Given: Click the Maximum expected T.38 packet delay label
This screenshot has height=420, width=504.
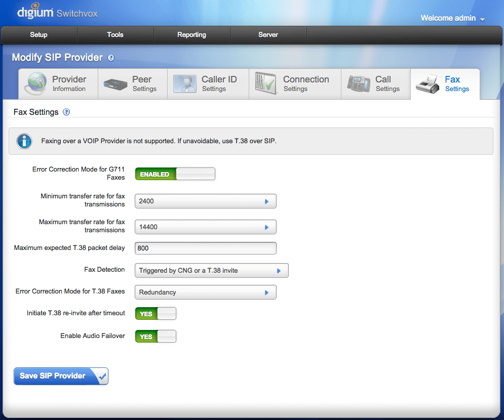Looking at the screenshot, I should click(69, 248).
